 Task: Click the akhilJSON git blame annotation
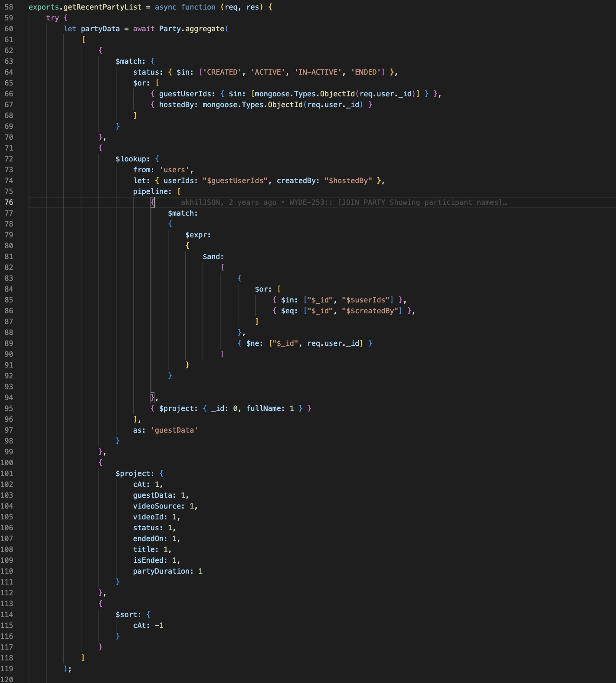click(x=344, y=202)
